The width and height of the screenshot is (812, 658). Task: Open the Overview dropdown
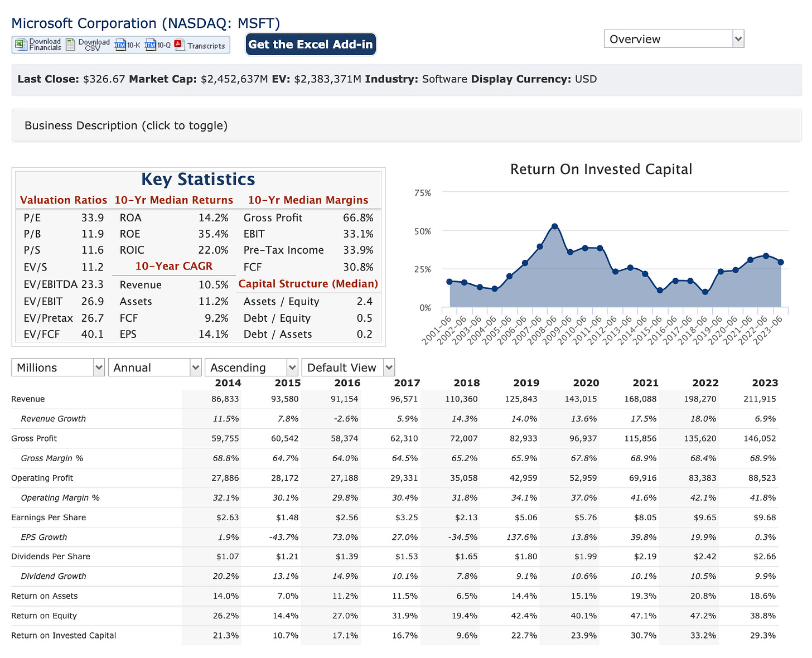(674, 39)
